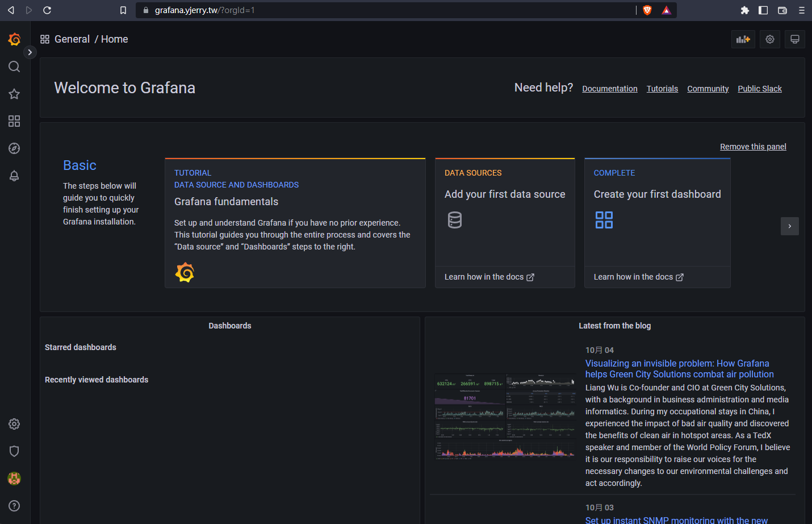Click the Remove this panel link
812x524 pixels.
[x=753, y=147]
